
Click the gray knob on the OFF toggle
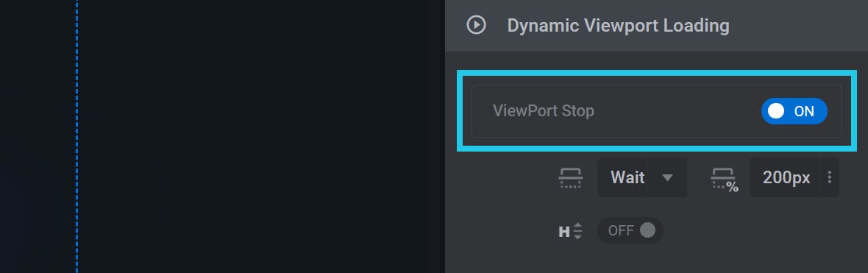tap(647, 230)
